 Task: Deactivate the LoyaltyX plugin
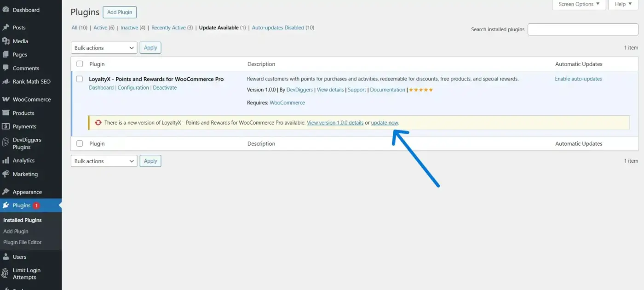pos(165,88)
